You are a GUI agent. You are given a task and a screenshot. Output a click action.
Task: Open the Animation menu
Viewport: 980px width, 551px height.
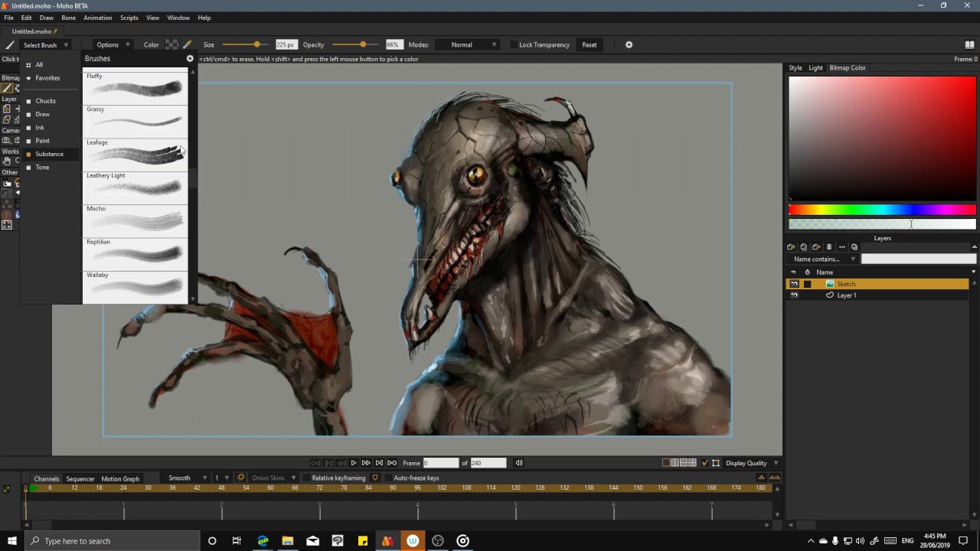point(97,18)
